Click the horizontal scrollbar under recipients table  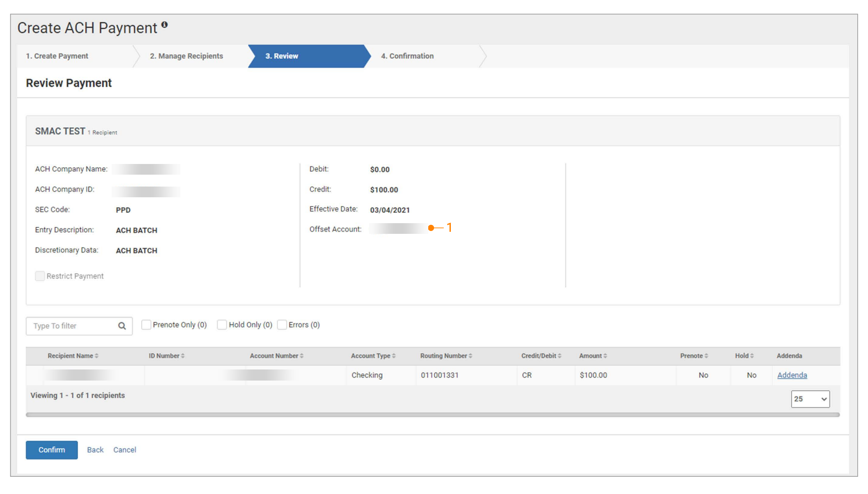[x=432, y=415]
